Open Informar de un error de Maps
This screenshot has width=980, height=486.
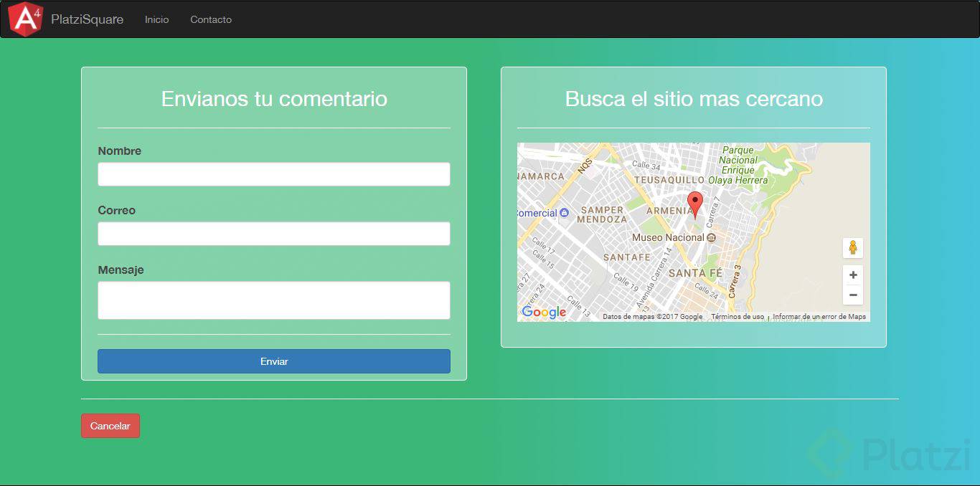[x=819, y=317]
